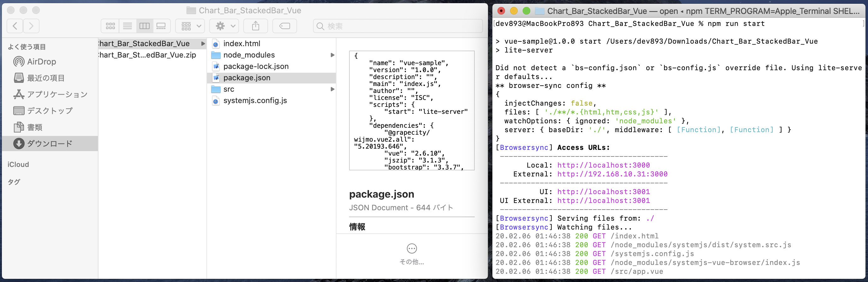
Task: Go forward in Finder history
Action: click(x=31, y=26)
